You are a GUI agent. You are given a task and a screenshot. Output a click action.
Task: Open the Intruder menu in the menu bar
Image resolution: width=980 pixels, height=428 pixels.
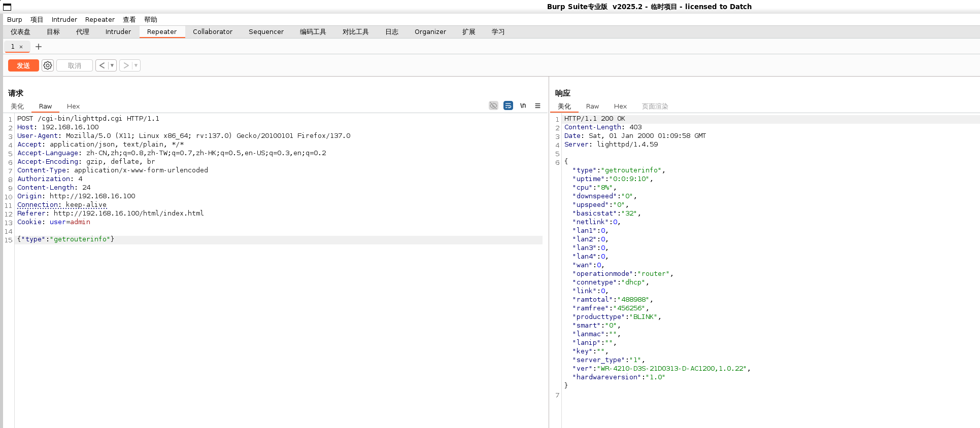[x=64, y=19]
